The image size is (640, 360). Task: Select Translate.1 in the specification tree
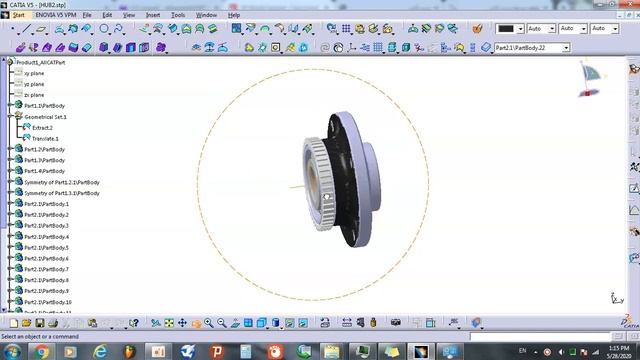tap(45, 139)
